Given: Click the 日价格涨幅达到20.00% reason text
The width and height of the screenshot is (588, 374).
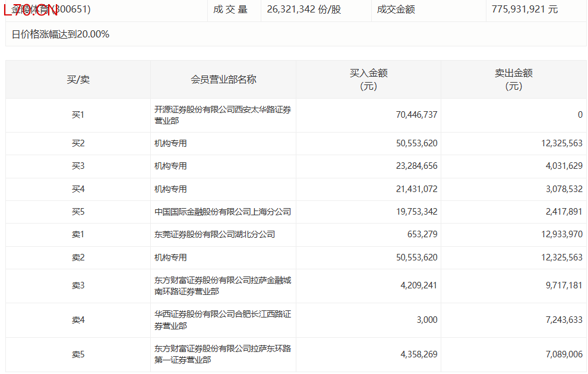Looking at the screenshot, I should [61, 34].
